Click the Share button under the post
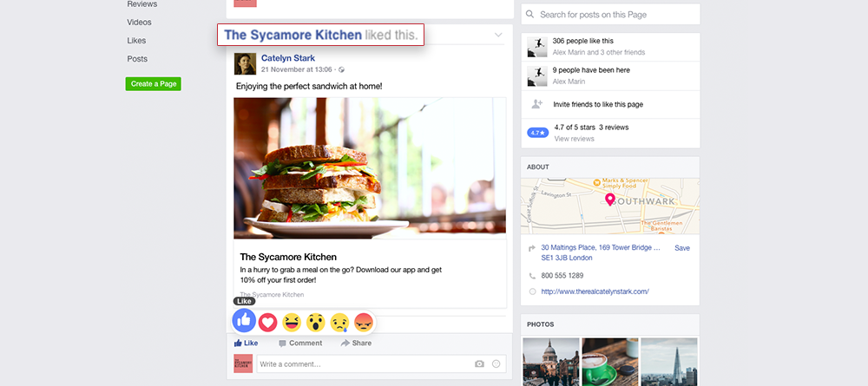 (356, 343)
